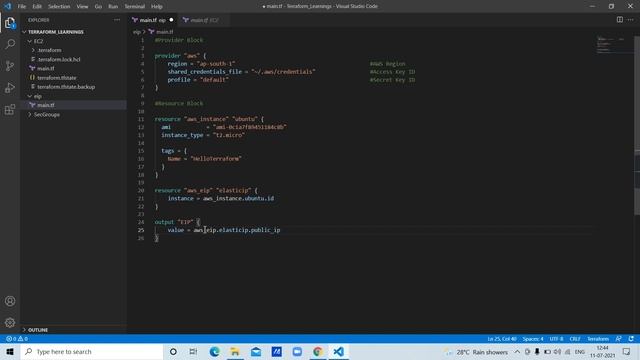This screenshot has width=640, height=360.
Task: Click eip breadcrumb in editor path
Action: [x=137, y=32]
